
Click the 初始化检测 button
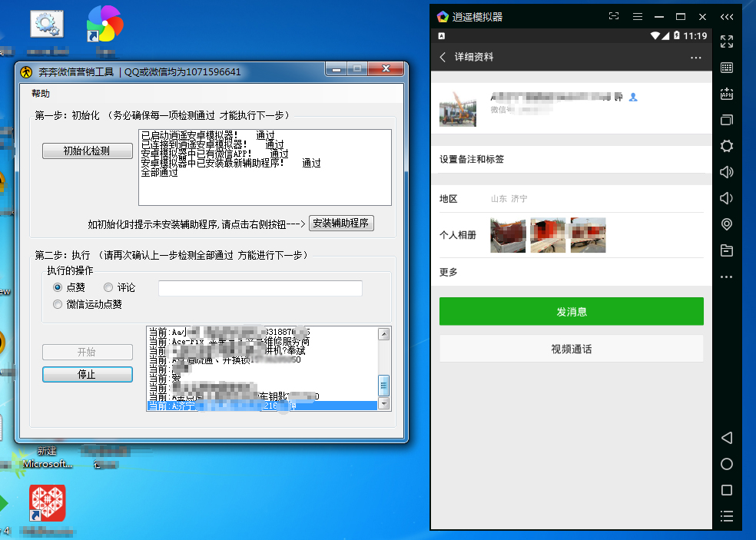[x=88, y=151]
